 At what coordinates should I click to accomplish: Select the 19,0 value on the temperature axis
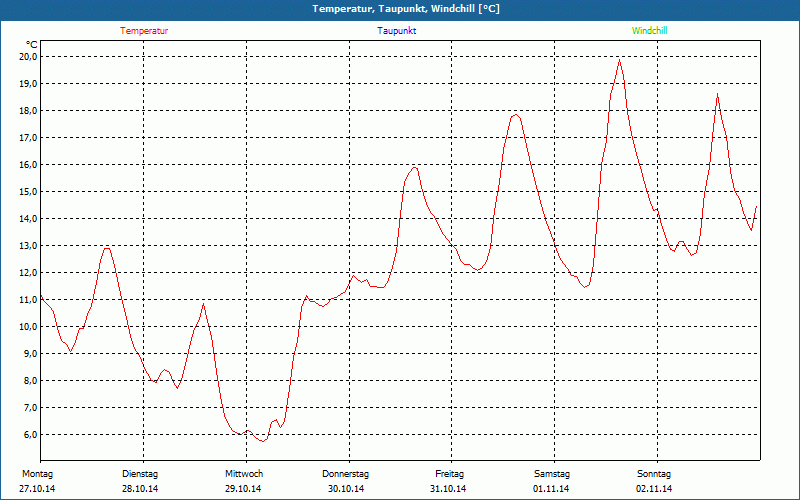click(x=28, y=84)
